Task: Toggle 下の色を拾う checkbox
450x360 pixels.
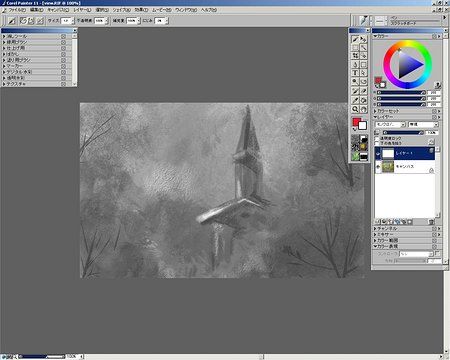Action: pyautogui.click(x=377, y=143)
